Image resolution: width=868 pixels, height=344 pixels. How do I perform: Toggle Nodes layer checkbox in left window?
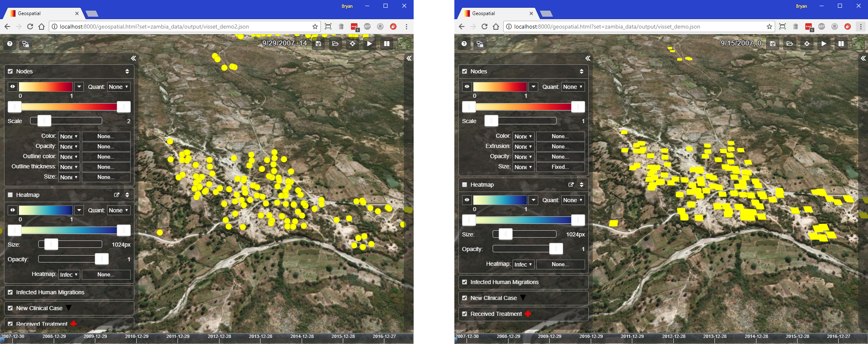point(10,71)
